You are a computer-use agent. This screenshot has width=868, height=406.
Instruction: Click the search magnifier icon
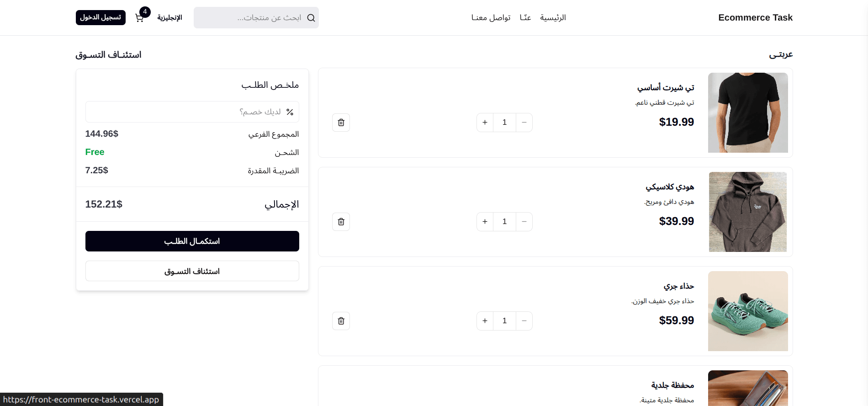point(311,18)
